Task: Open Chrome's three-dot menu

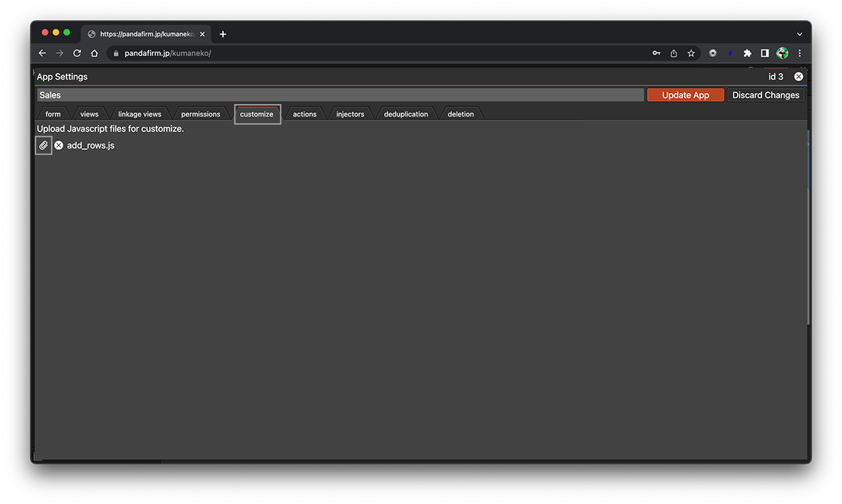Action: click(799, 53)
